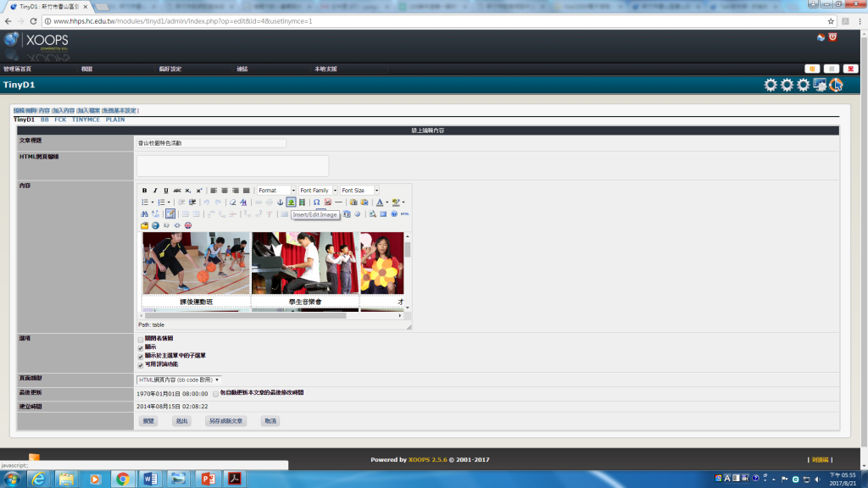
Task: Switch to the PLAIN editor tab
Action: 115,119
